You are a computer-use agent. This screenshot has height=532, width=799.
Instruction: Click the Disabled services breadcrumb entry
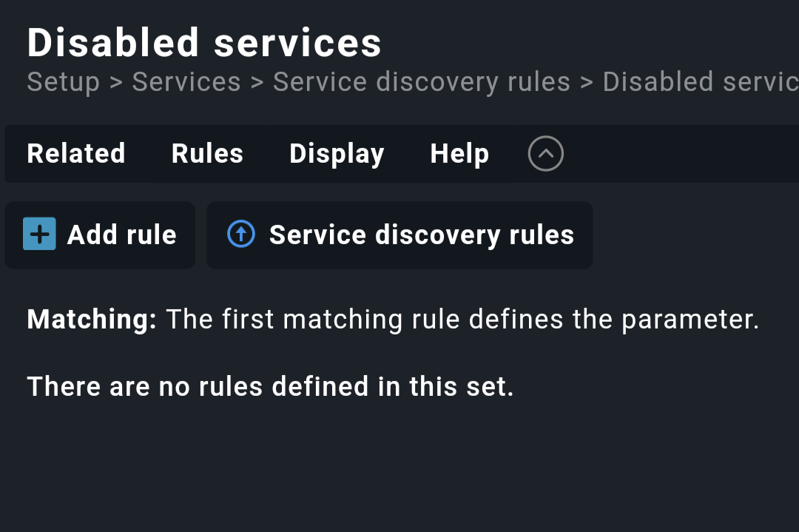tap(699, 81)
